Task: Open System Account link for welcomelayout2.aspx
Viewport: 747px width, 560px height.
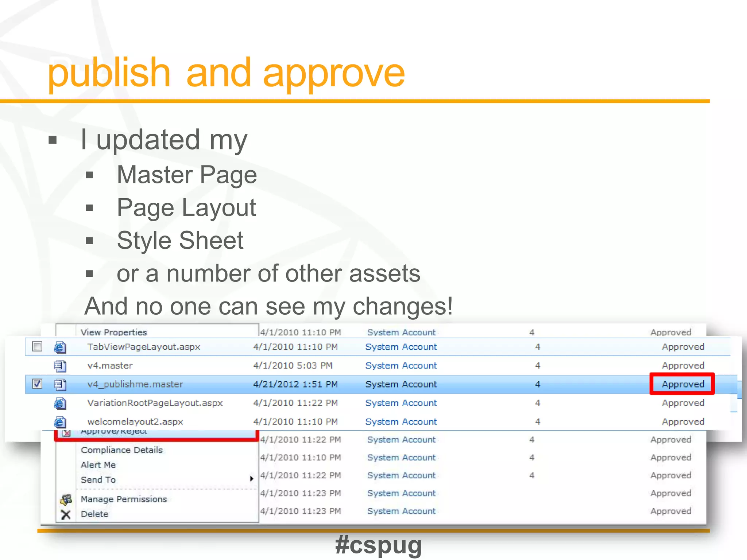Action: click(x=401, y=421)
